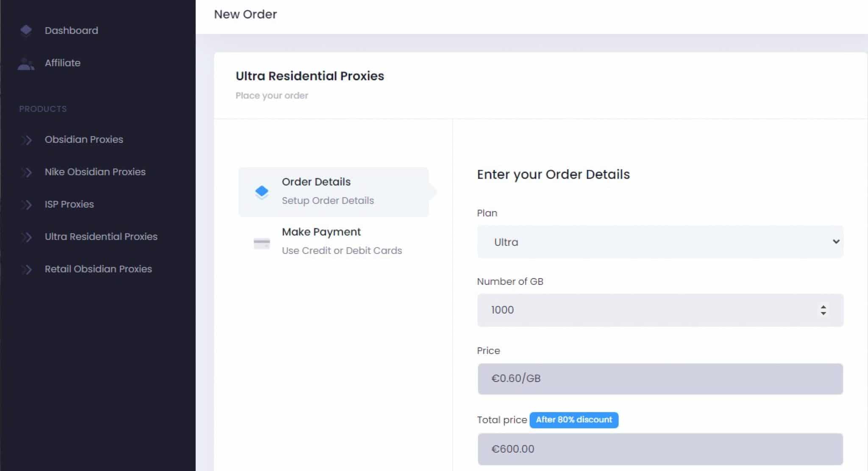The width and height of the screenshot is (868, 471).
Task: Select Nike Obsidian Proxies in sidebar
Action: pyautogui.click(x=95, y=172)
